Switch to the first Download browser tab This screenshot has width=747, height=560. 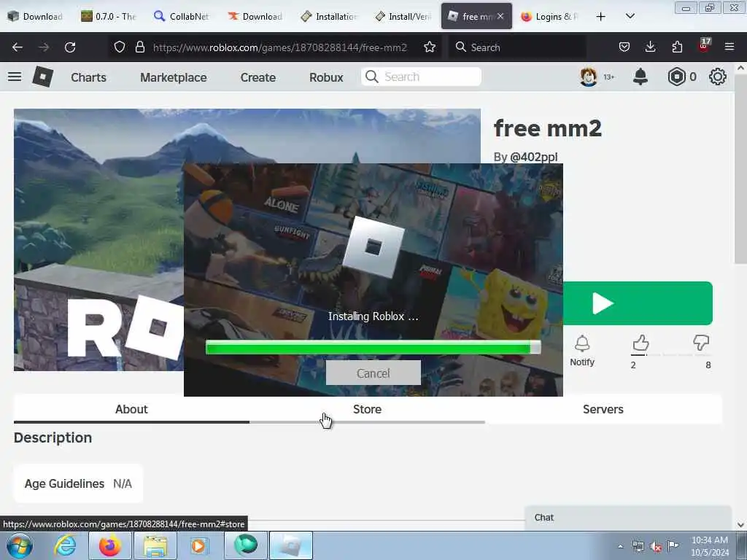click(x=35, y=16)
